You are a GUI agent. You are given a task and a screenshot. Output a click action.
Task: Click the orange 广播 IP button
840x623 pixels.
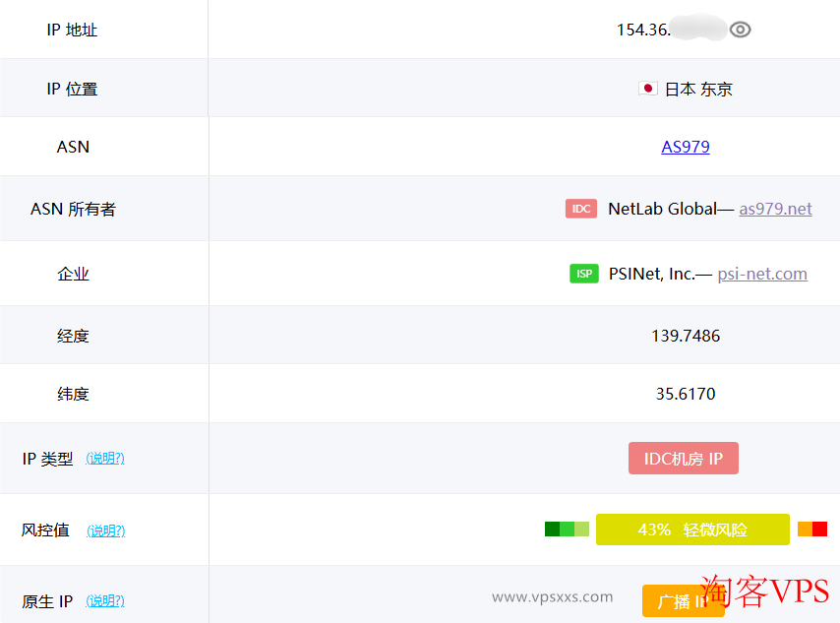pyautogui.click(x=683, y=601)
